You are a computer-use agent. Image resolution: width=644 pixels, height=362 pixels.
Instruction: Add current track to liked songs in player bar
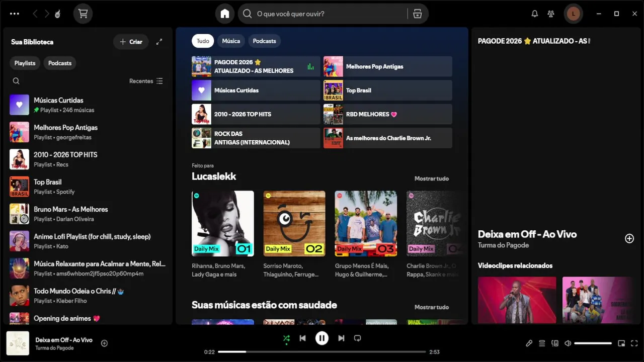(104, 343)
